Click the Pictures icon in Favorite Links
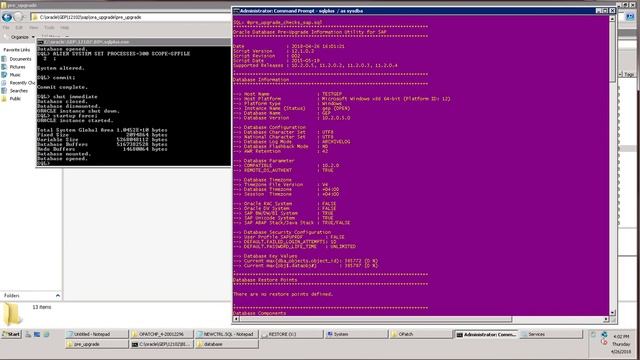Viewport: 640px width, 360px height. [x=4, y=67]
